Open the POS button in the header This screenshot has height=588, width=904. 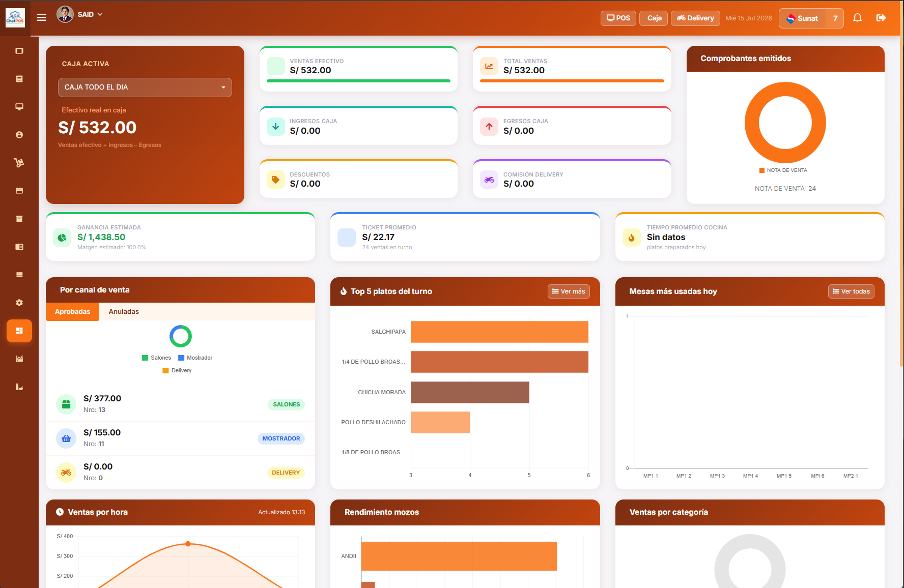(618, 18)
